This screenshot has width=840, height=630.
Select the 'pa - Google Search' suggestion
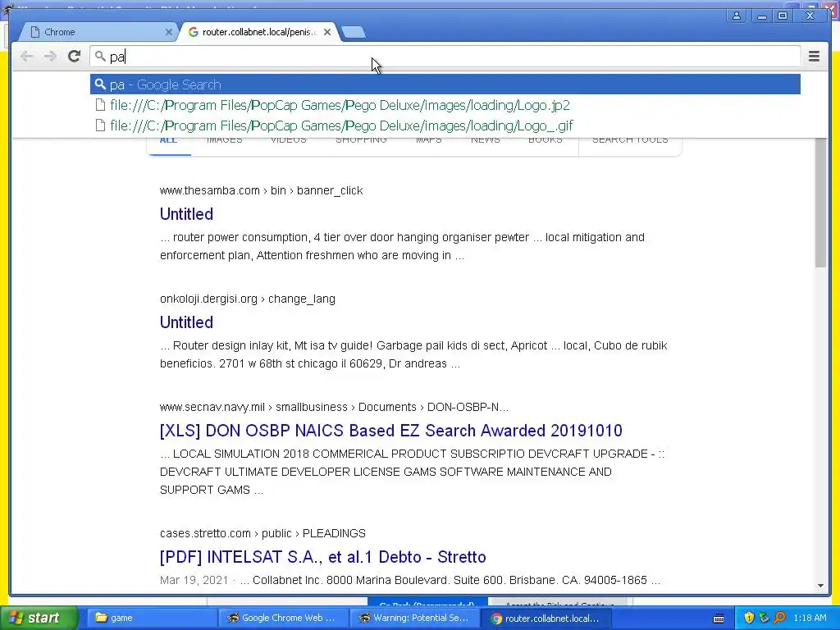[445, 84]
